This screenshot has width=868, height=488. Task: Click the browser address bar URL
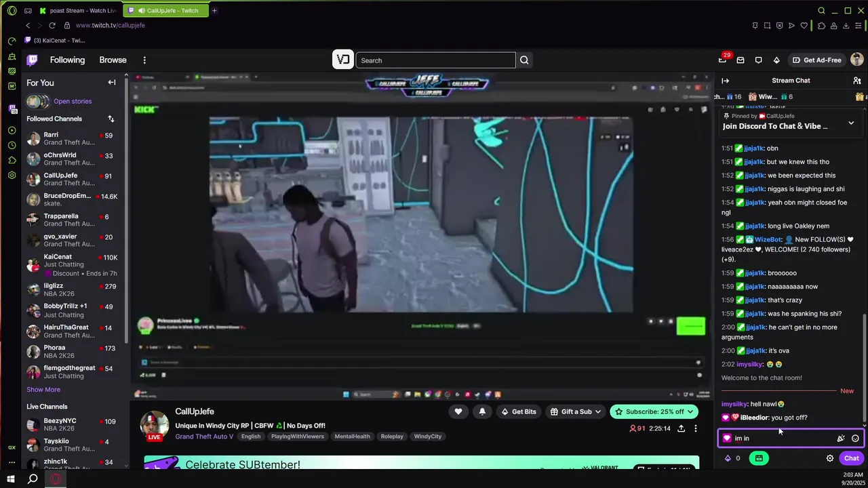point(111,26)
